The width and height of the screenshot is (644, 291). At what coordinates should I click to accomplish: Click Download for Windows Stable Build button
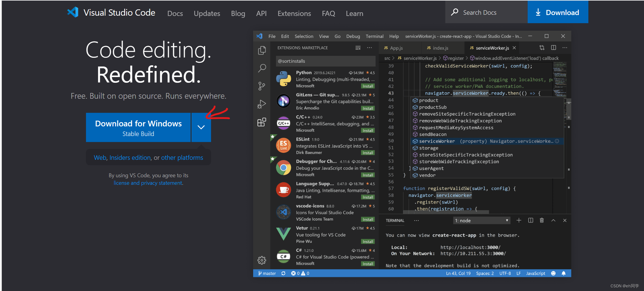pos(138,127)
